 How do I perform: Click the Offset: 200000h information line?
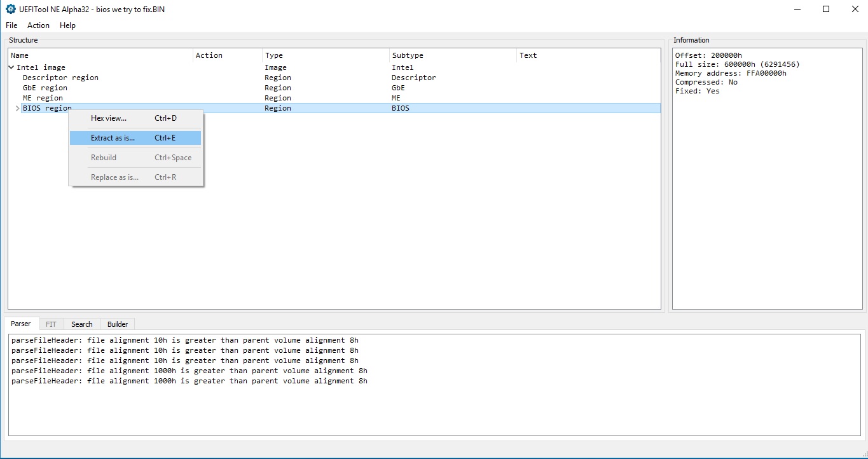click(708, 55)
